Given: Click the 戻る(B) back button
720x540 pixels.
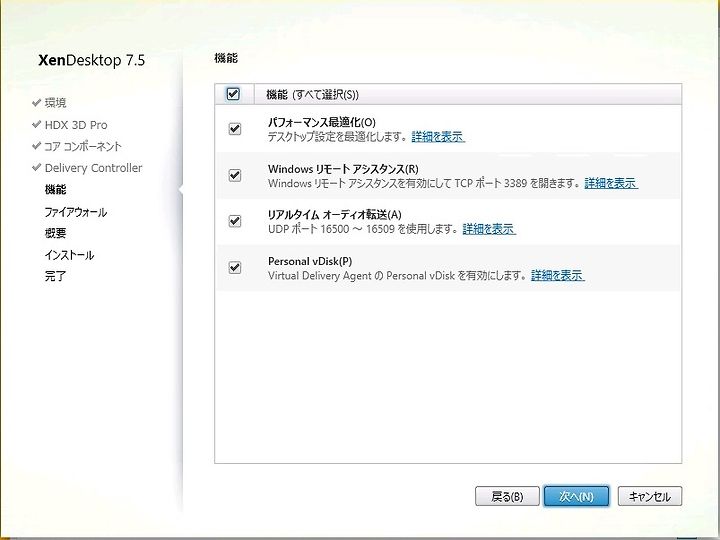Looking at the screenshot, I should [507, 496].
